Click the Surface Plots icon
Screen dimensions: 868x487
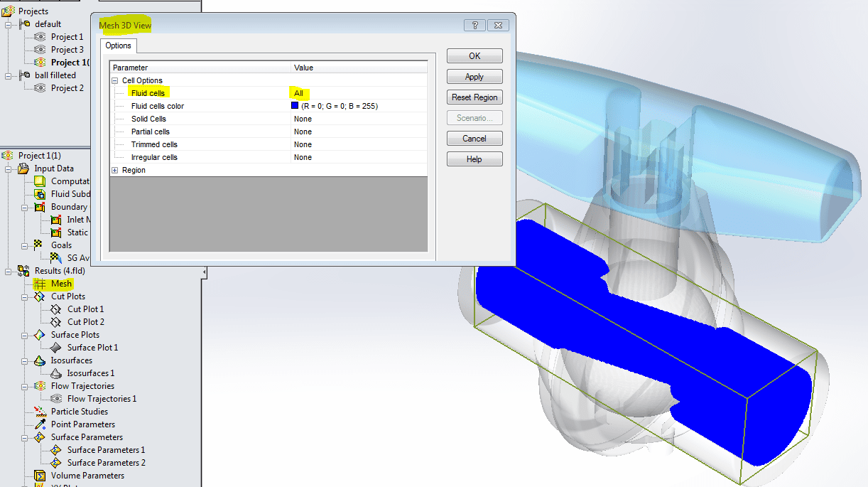[x=40, y=335]
